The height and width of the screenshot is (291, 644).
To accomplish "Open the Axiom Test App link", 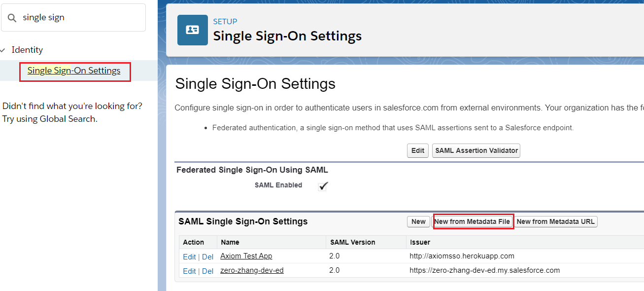I will (x=246, y=256).
